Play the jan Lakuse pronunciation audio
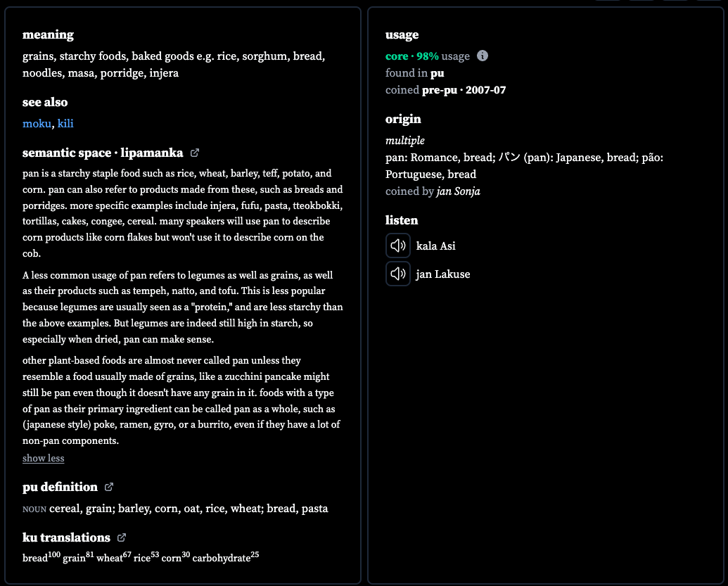 pyautogui.click(x=398, y=274)
